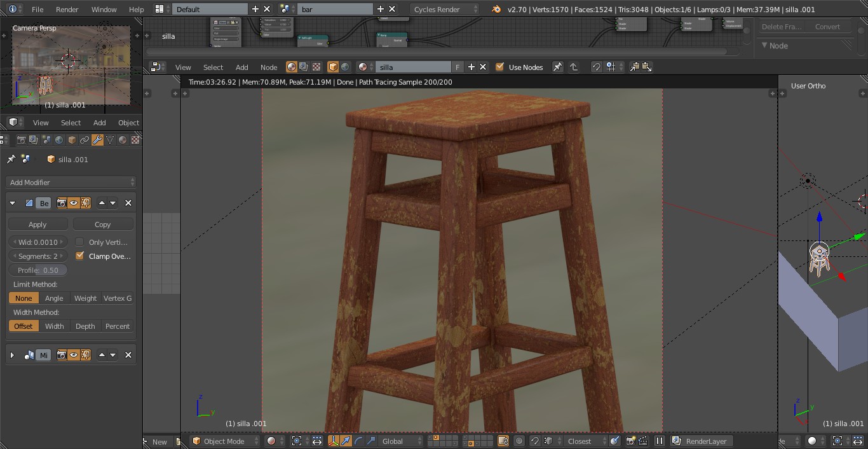The width and height of the screenshot is (868, 449).
Task: Apply the Bevel modifier
Action: pos(37,224)
